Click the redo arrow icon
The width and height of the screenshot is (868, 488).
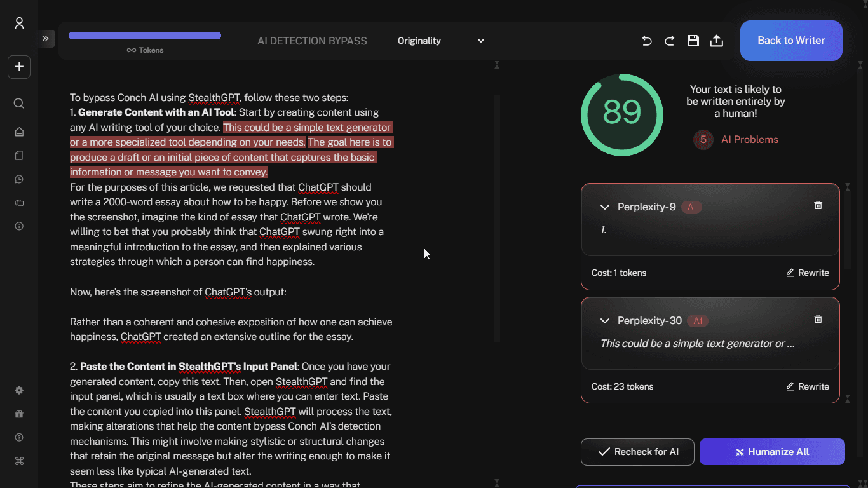tap(670, 41)
